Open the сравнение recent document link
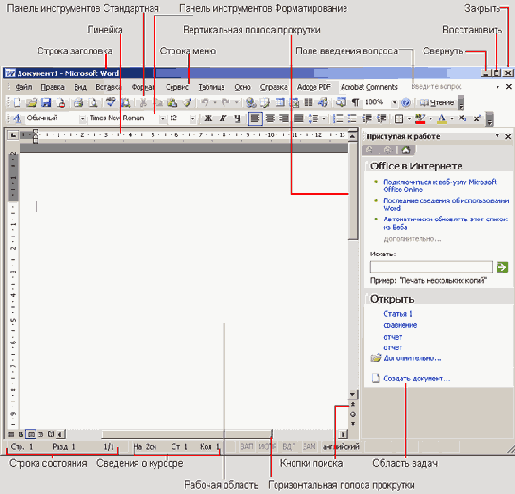Viewport: 515px width, 494px height. coord(400,325)
